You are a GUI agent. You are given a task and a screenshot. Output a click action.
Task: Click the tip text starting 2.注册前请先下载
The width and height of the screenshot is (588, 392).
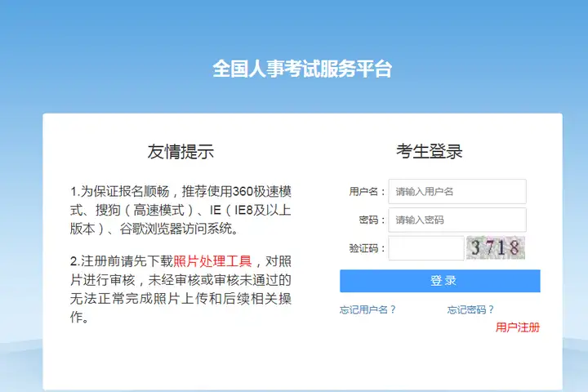click(180, 289)
